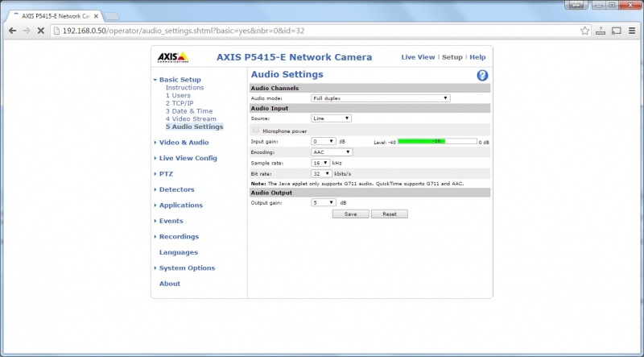644x357 pixels.
Task: Open the Output gain dropdown
Action: coord(324,203)
